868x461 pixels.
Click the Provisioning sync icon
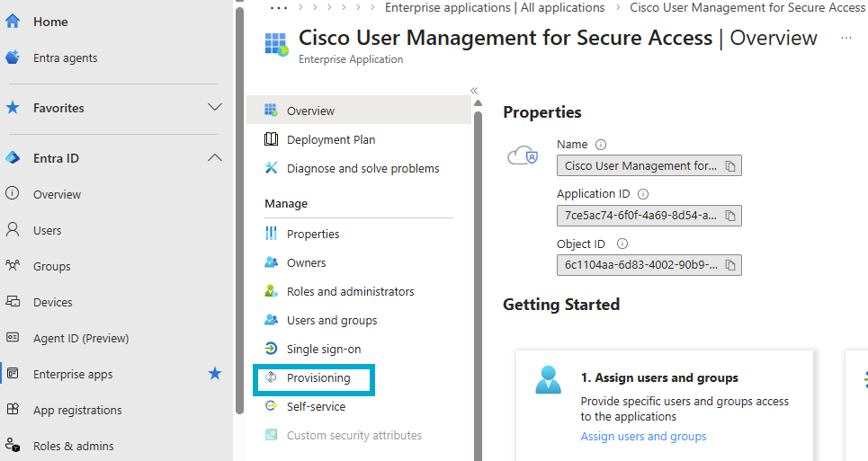[271, 377]
